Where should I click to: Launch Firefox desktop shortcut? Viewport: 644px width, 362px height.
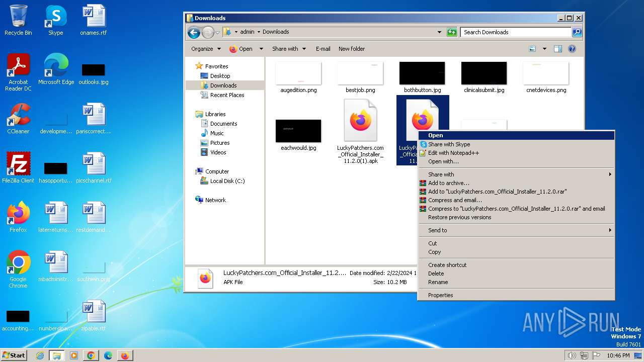pyautogui.click(x=18, y=217)
